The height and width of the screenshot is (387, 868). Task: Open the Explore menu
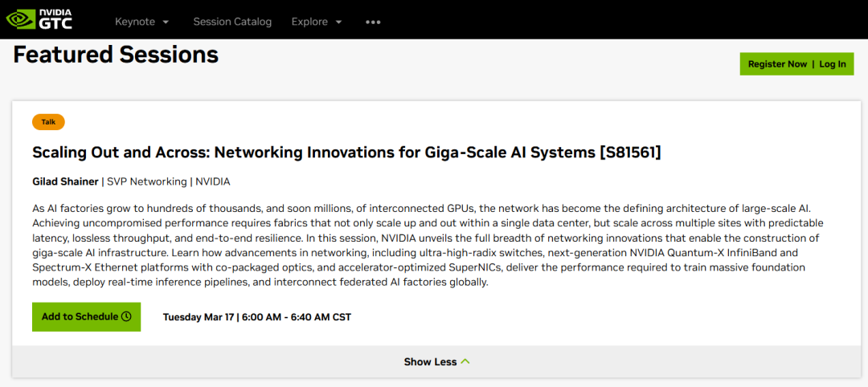coord(309,22)
